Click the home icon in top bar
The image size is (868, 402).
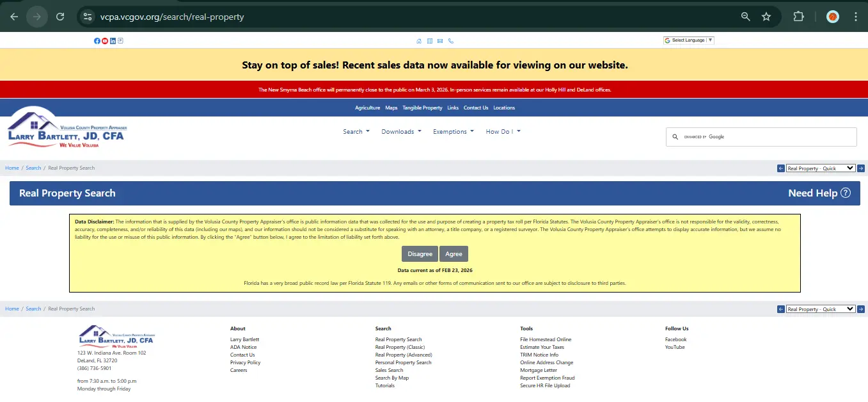419,41
